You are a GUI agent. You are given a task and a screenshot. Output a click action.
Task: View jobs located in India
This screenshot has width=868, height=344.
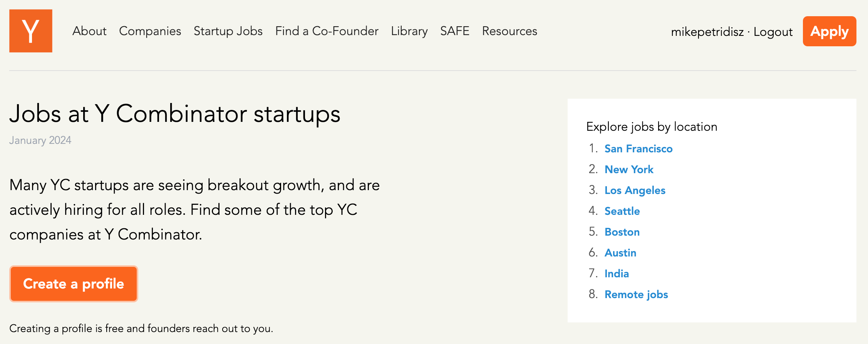point(617,273)
